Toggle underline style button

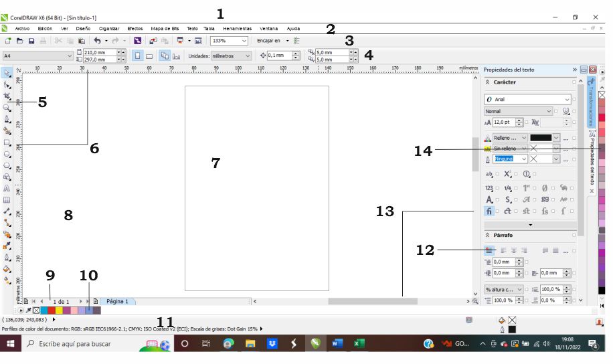coord(565,111)
